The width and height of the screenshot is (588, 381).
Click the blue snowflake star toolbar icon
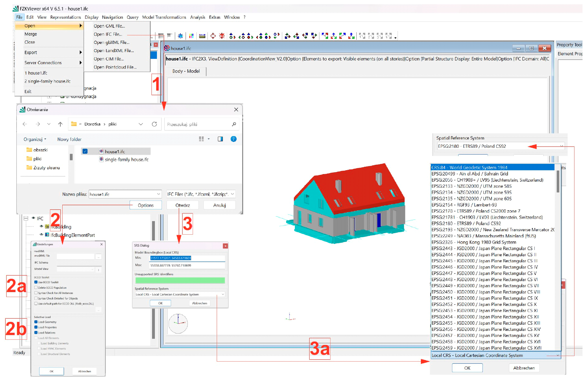(180, 36)
